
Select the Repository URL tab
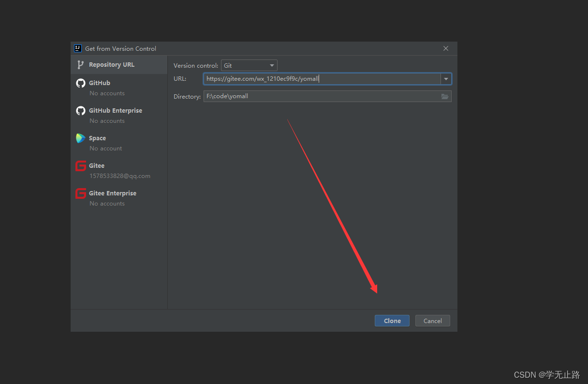point(119,64)
